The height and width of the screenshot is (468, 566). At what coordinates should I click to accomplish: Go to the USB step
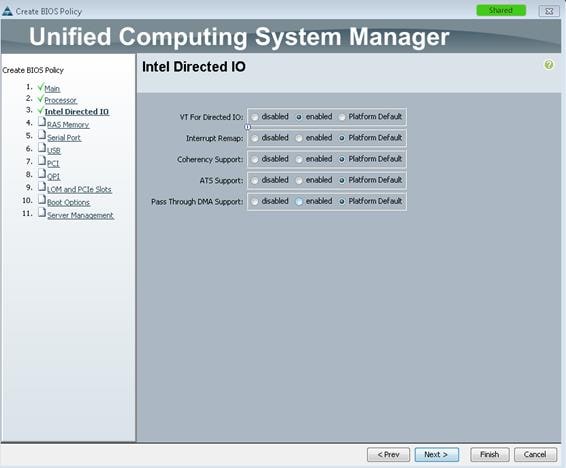(x=54, y=150)
